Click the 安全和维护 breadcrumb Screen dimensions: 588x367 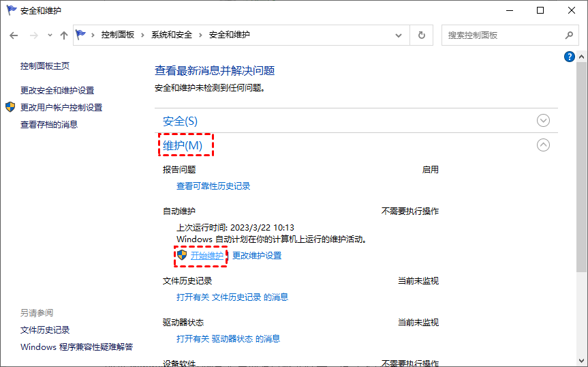229,35
